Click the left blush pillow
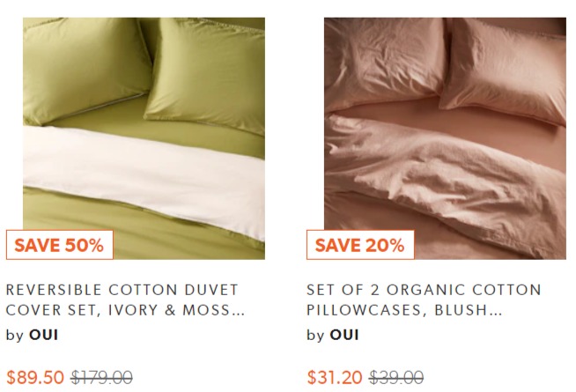Image resolution: width=576 pixels, height=392 pixels. 384,64
